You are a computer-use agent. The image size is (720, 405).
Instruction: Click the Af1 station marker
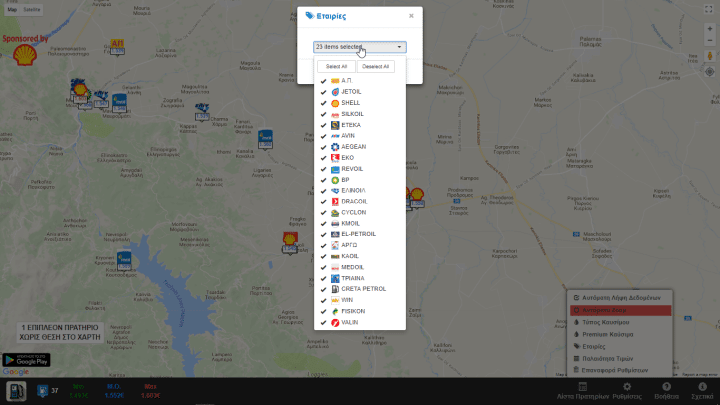click(x=117, y=47)
